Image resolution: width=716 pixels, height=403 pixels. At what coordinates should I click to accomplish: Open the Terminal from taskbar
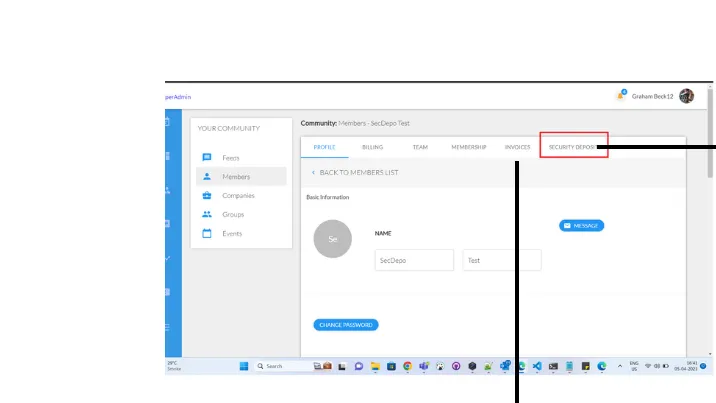pos(553,366)
